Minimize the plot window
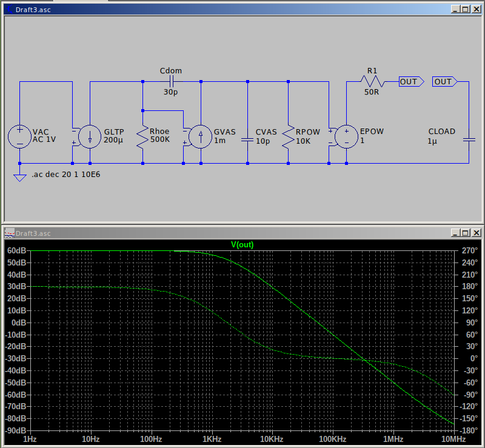Screen dimensions: 485x448 coord(455,233)
